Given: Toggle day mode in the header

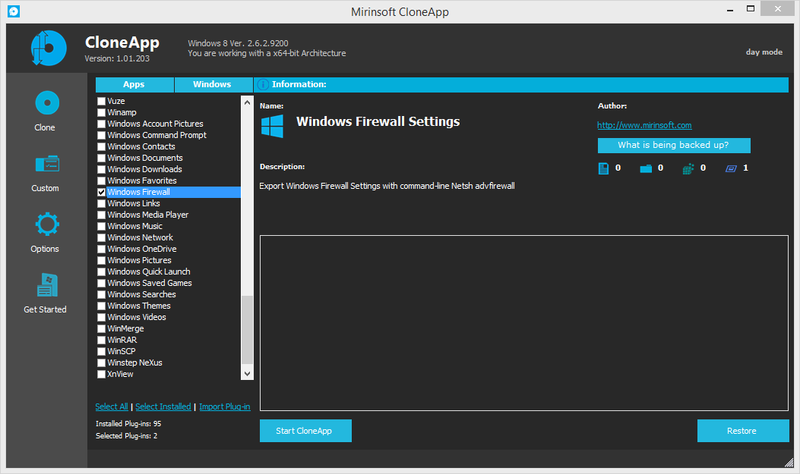Looking at the screenshot, I should (765, 52).
